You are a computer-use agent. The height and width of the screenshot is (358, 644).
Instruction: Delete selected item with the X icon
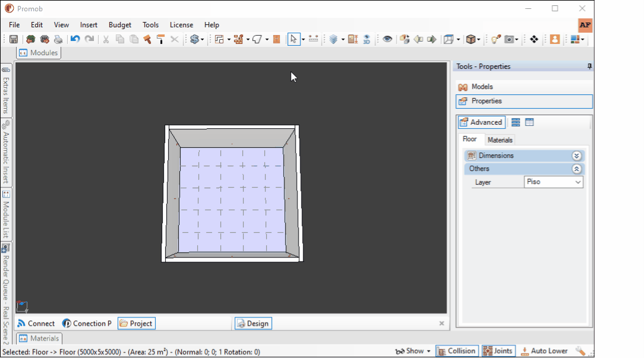click(175, 39)
